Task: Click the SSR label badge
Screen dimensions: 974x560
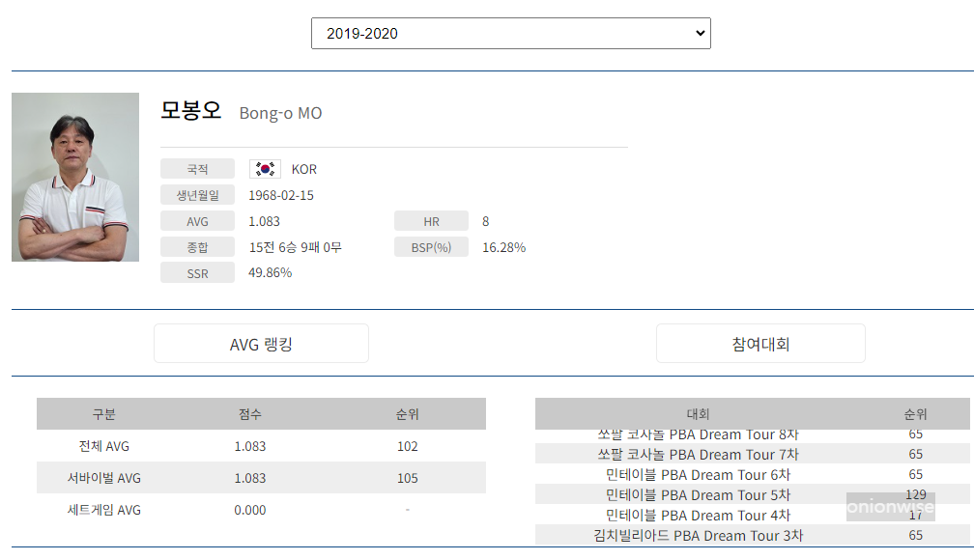Action: point(197,272)
